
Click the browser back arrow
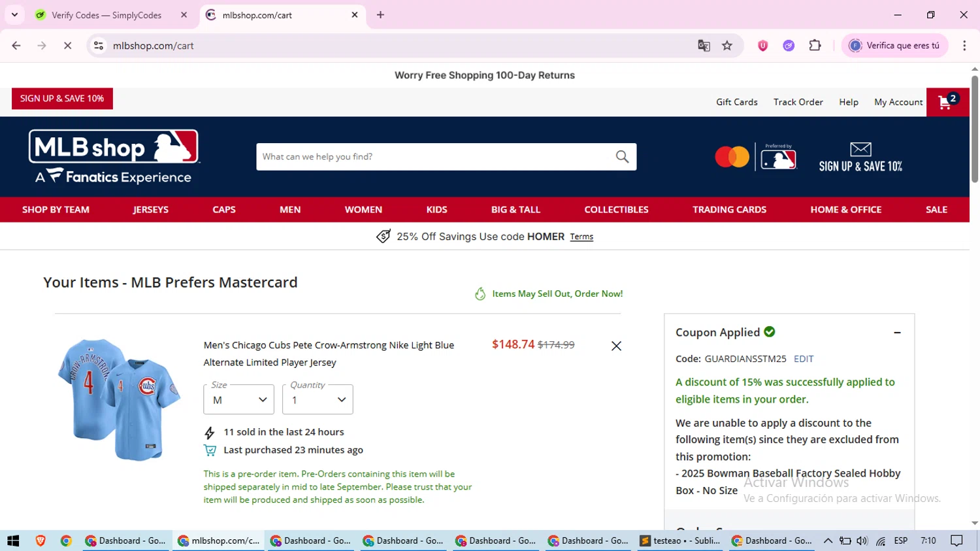click(x=16, y=46)
